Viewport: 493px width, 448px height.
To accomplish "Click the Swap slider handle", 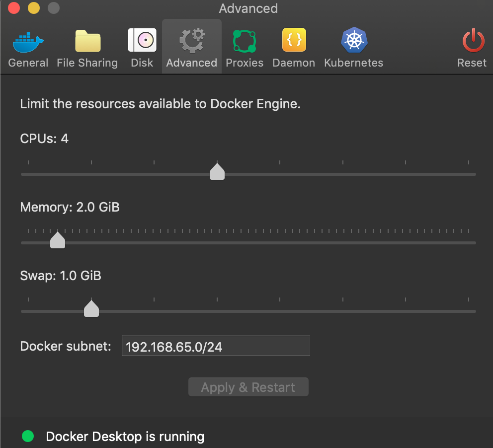I will coord(91,308).
